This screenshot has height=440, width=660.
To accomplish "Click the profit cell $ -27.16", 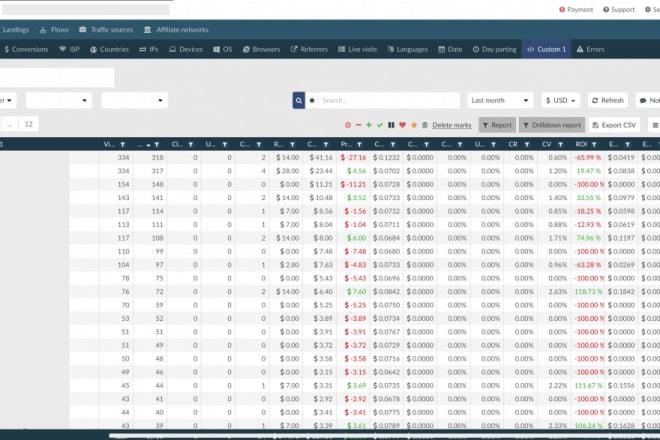I will (353, 157).
